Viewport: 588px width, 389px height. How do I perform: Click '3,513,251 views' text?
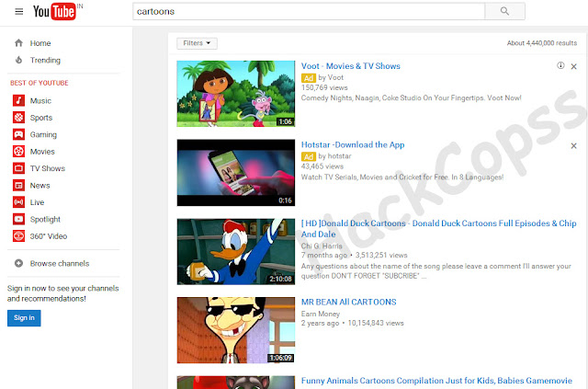pos(381,256)
